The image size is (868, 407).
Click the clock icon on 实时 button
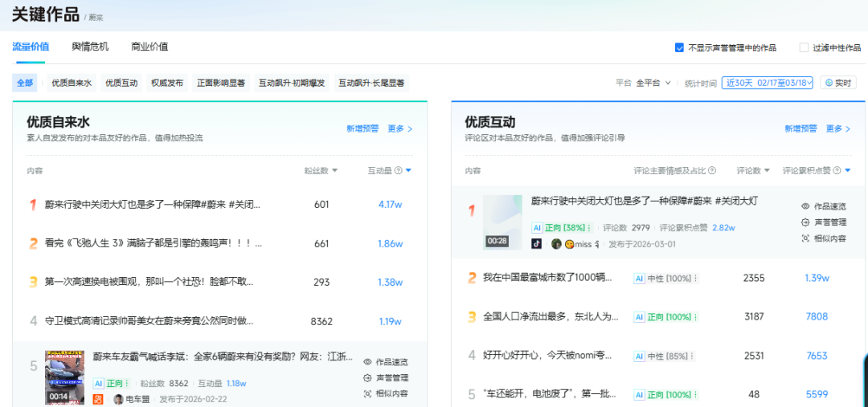click(x=829, y=83)
